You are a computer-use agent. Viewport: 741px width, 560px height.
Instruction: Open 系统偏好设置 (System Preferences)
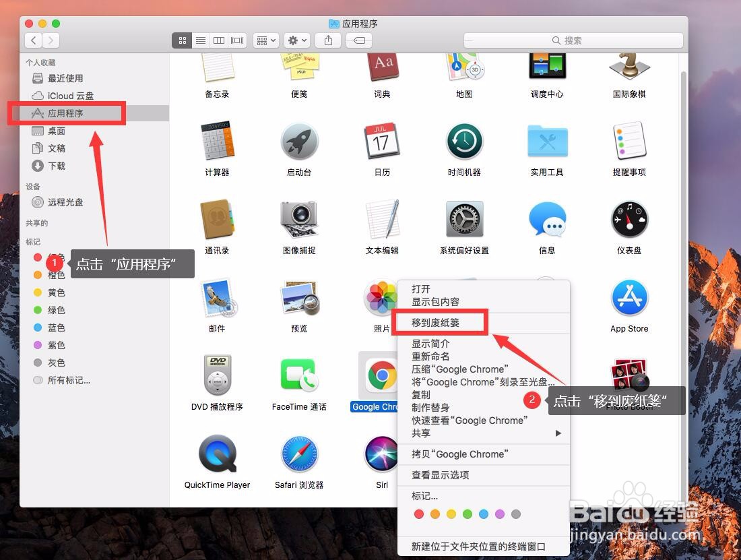pos(464,219)
